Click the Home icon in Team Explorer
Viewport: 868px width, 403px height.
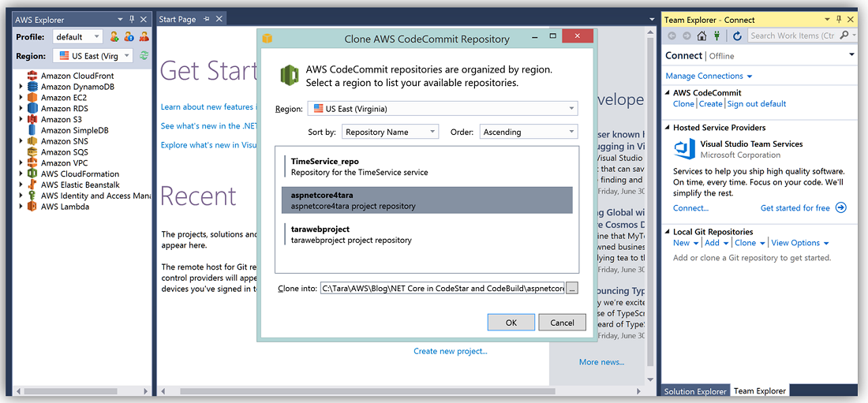click(x=702, y=35)
